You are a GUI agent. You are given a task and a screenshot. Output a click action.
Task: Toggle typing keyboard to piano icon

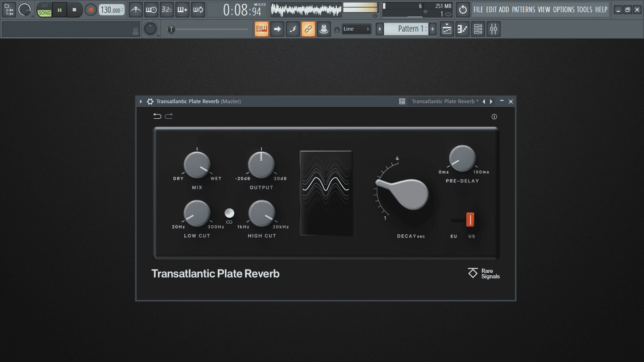262,29
